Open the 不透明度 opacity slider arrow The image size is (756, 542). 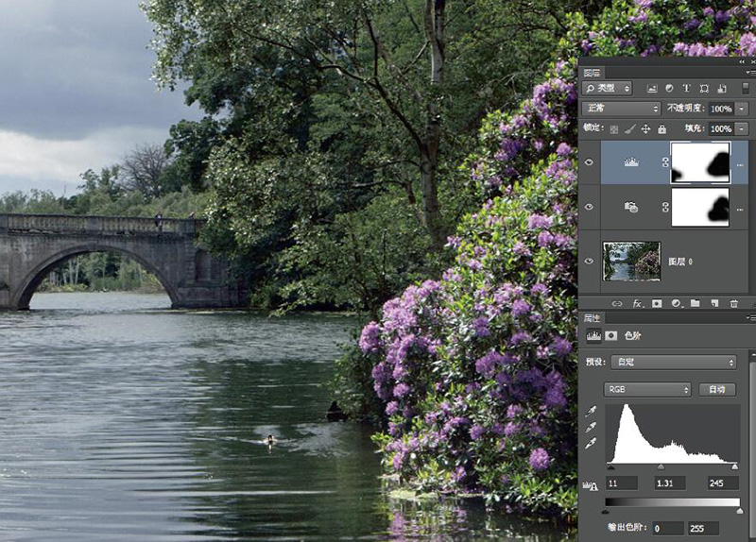tap(742, 109)
